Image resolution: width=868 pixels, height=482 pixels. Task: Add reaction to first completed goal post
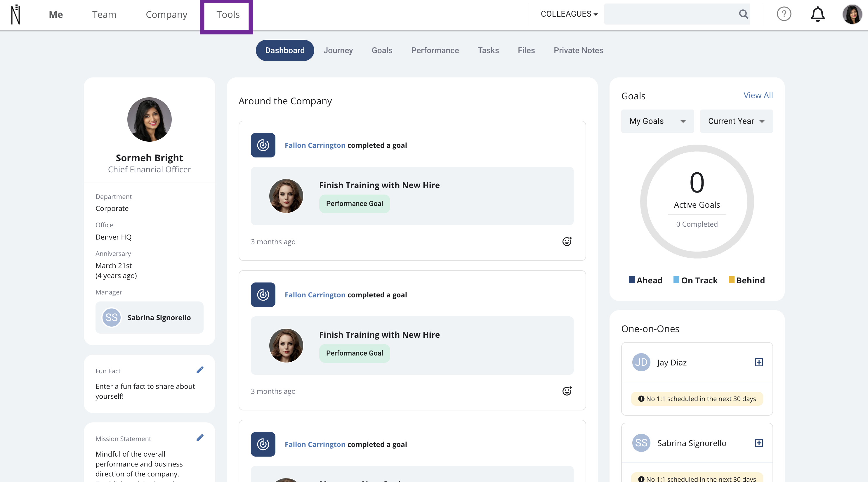click(567, 241)
